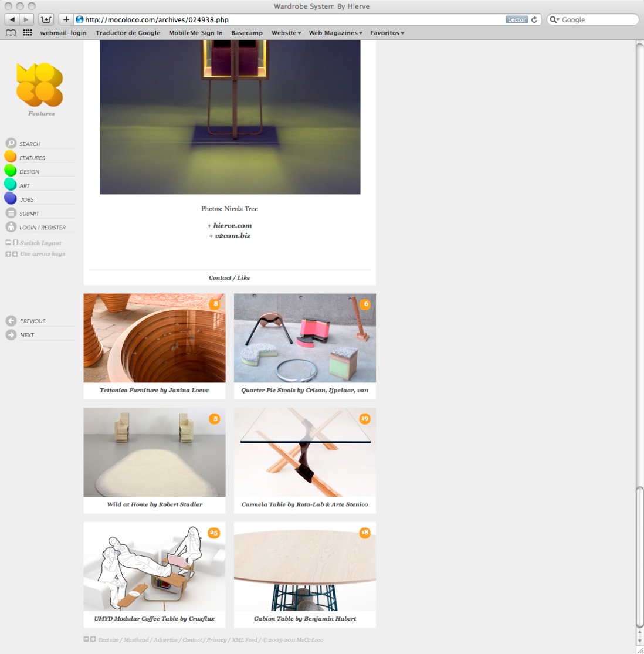Follow the hierve.com link
The image size is (644, 654).
point(232,226)
